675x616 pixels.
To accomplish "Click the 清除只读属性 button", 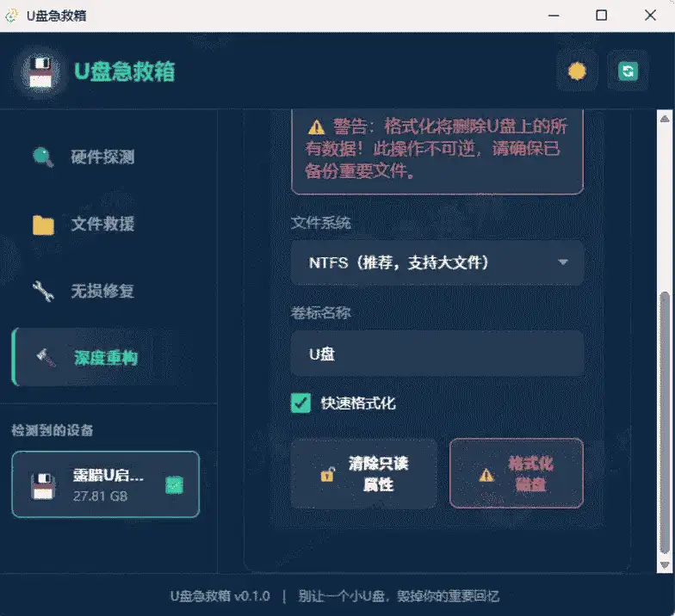I will (x=364, y=473).
